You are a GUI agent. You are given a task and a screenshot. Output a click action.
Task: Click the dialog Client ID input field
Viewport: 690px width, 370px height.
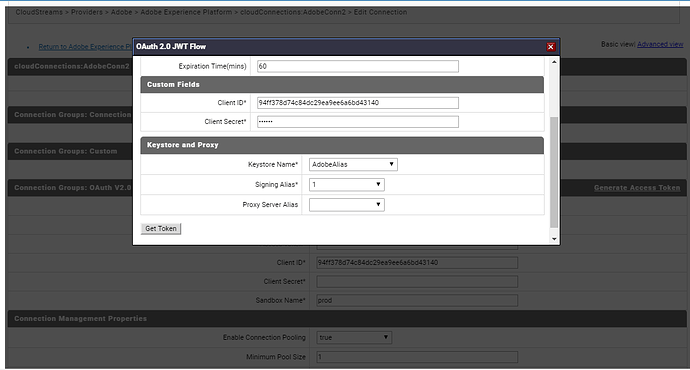358,103
